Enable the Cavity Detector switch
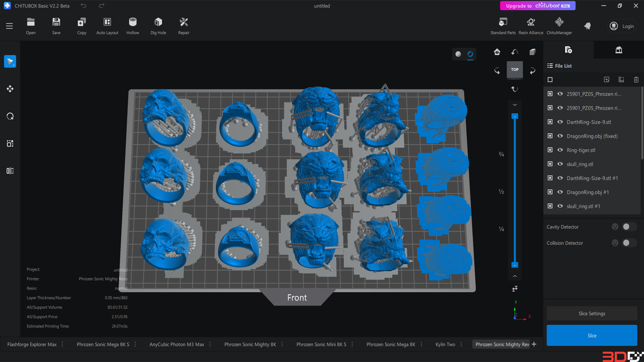Image resolution: width=644 pixels, height=362 pixels. [x=629, y=227]
